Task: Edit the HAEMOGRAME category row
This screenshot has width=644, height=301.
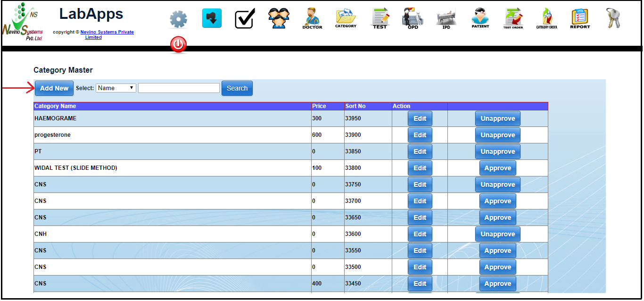Action: click(x=420, y=118)
